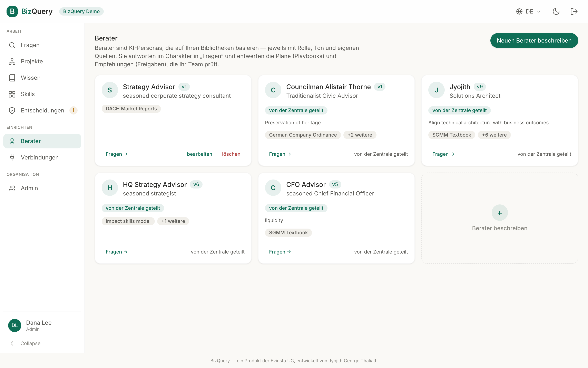The image size is (588, 368).
Task: Click the logout icon in the header
Action: [574, 11]
